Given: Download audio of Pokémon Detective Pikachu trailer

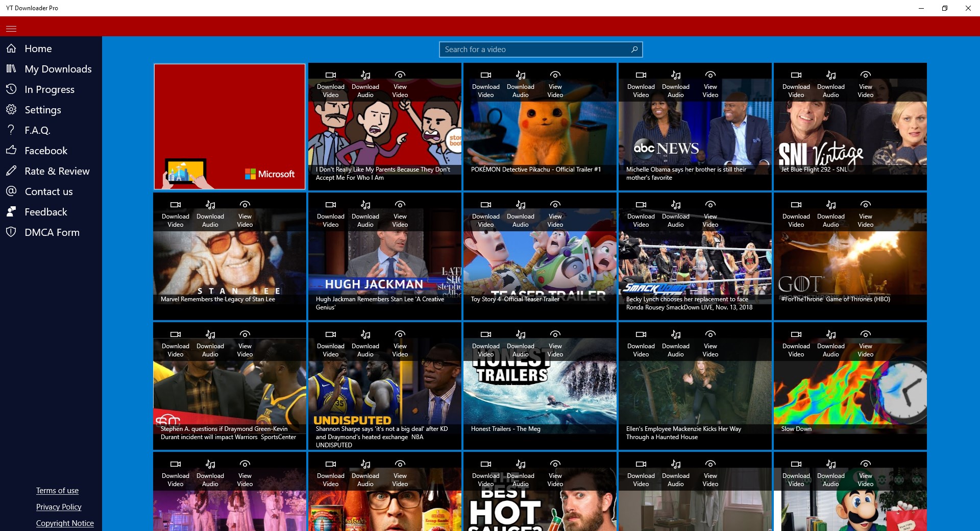Looking at the screenshot, I should pos(521,85).
